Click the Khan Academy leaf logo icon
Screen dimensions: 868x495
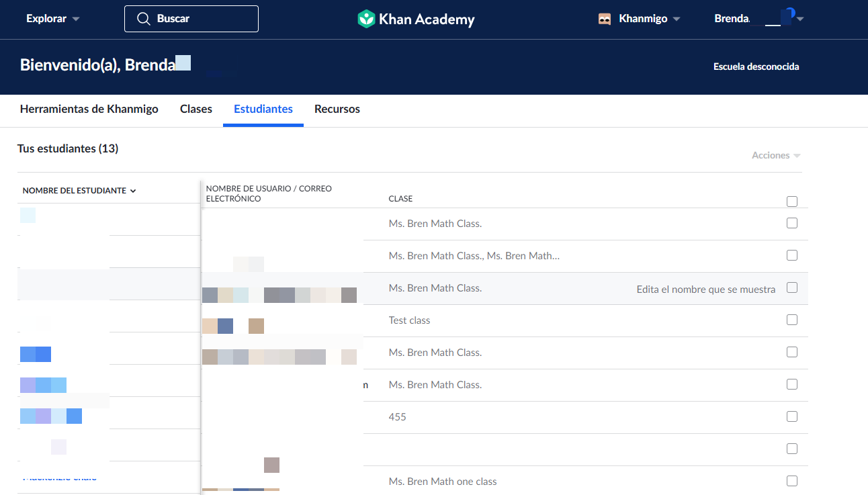[366, 19]
